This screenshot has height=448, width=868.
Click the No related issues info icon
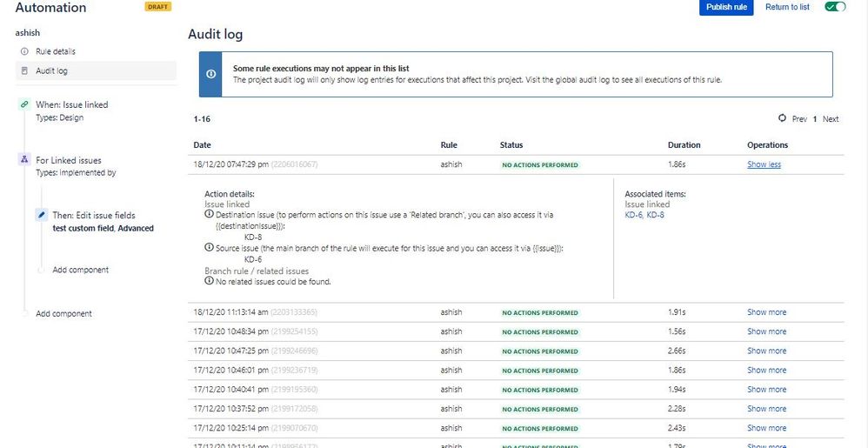210,281
